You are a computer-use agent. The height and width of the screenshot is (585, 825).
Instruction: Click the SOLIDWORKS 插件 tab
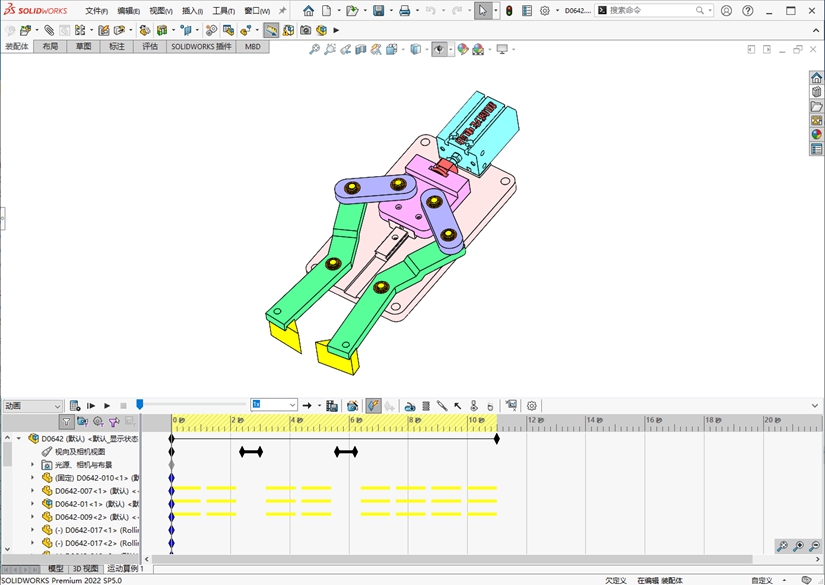click(201, 46)
